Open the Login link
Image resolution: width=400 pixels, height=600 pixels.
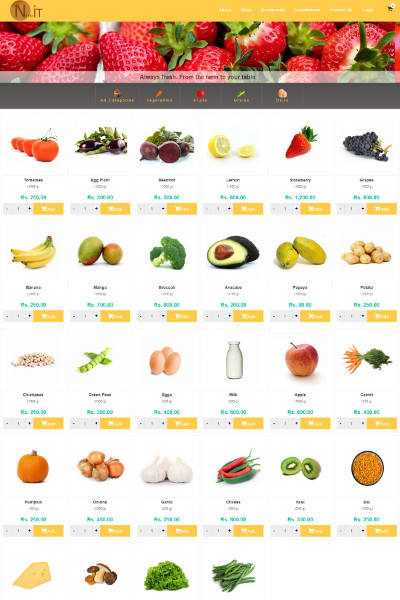[367, 10]
